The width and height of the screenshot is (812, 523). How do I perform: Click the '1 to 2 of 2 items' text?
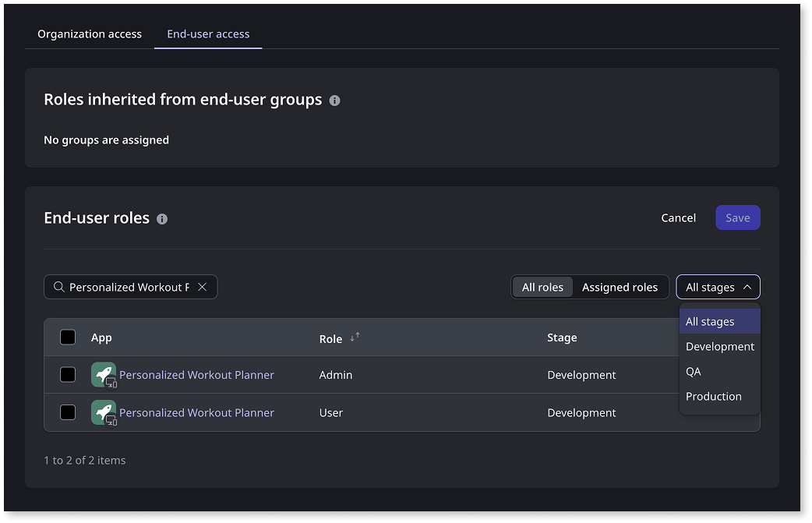(85, 461)
